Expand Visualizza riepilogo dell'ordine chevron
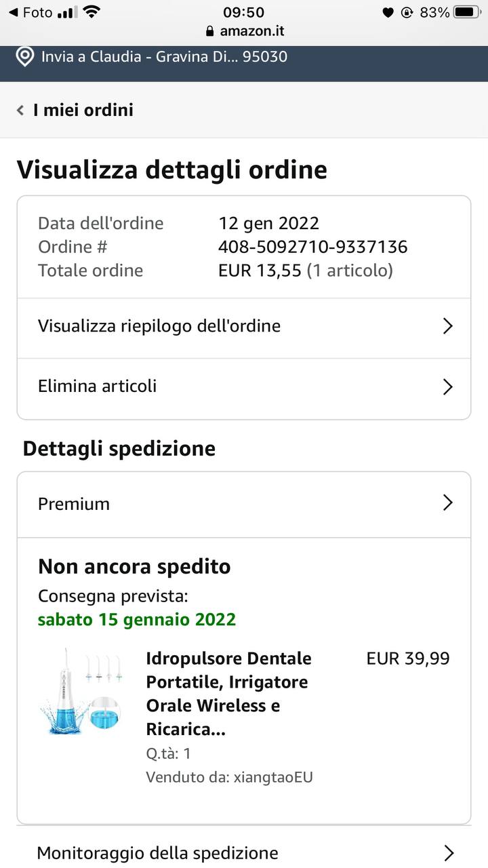This screenshot has height=868, width=488. [x=447, y=326]
